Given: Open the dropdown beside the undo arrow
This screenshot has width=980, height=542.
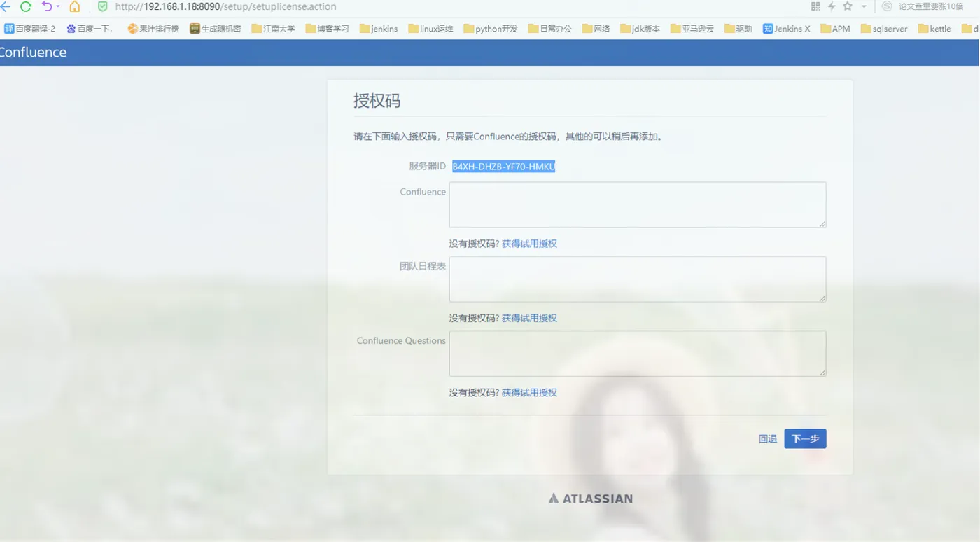Looking at the screenshot, I should click(x=57, y=6).
